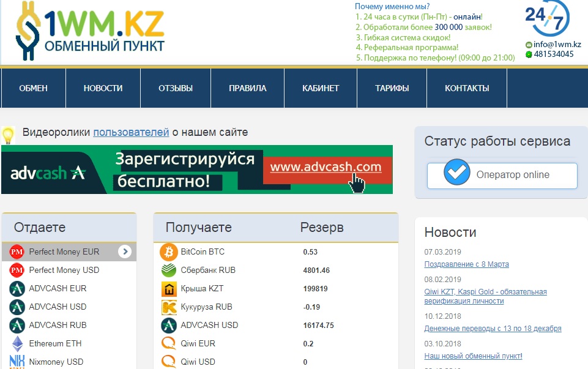588x369 pixels.
Task: Click the green Сбербанк RUB icon
Action: (169, 270)
